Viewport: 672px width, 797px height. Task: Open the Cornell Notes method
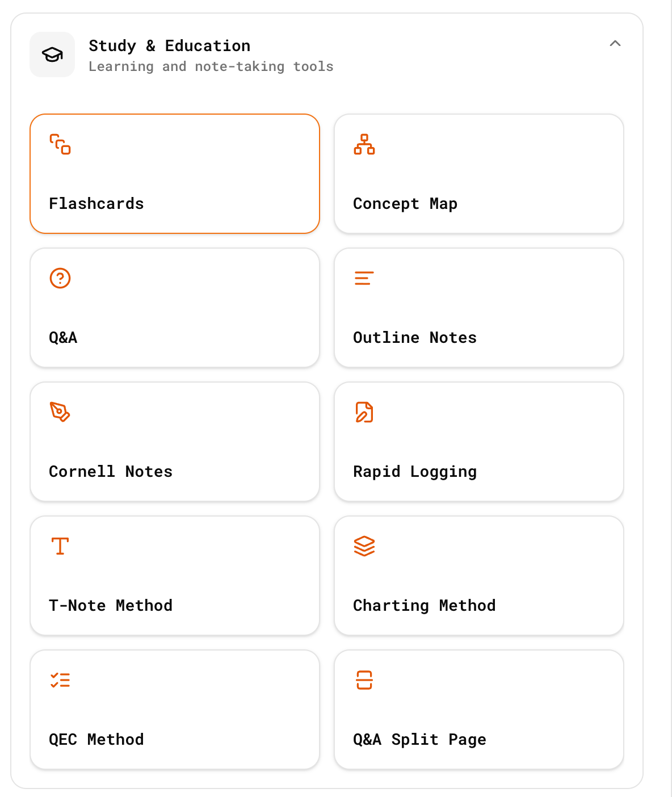pyautogui.click(x=174, y=442)
